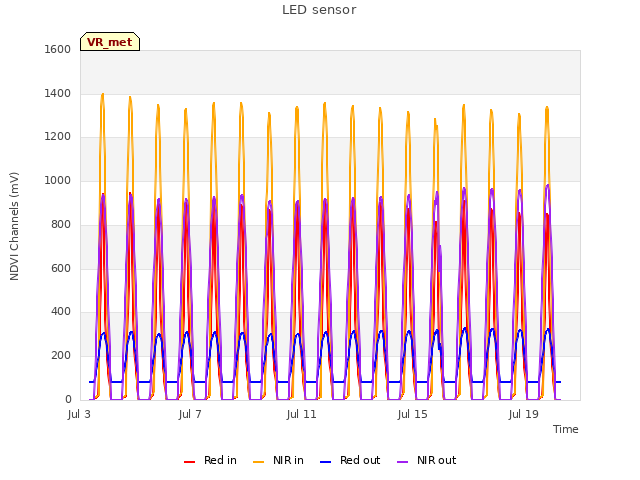Toggle the Red in legend entry
This screenshot has width=640, height=480.
pos(210,460)
